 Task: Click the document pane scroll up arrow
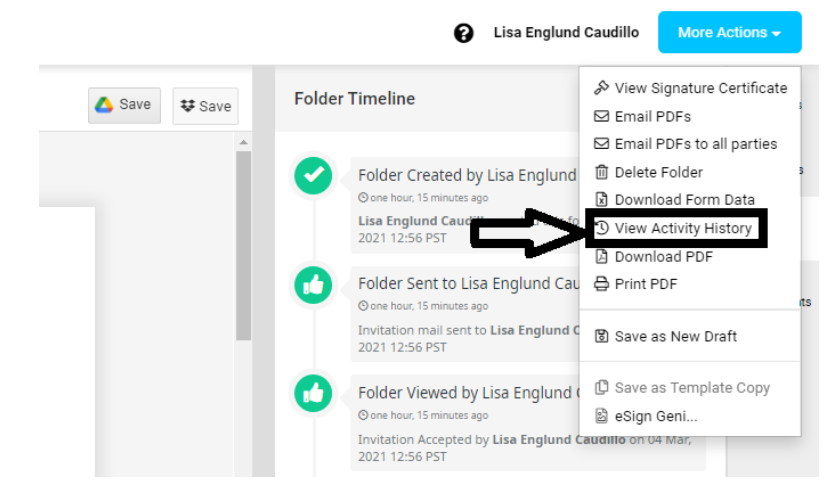click(x=243, y=142)
